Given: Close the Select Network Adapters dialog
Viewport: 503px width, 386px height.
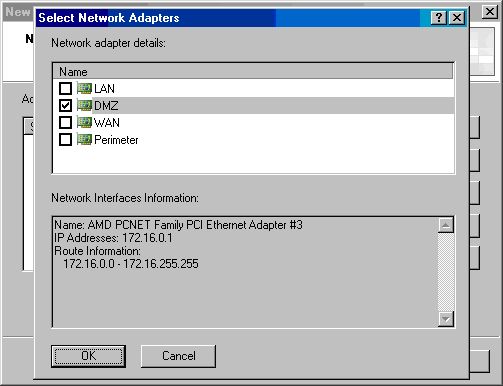Looking at the screenshot, I should pos(457,17).
